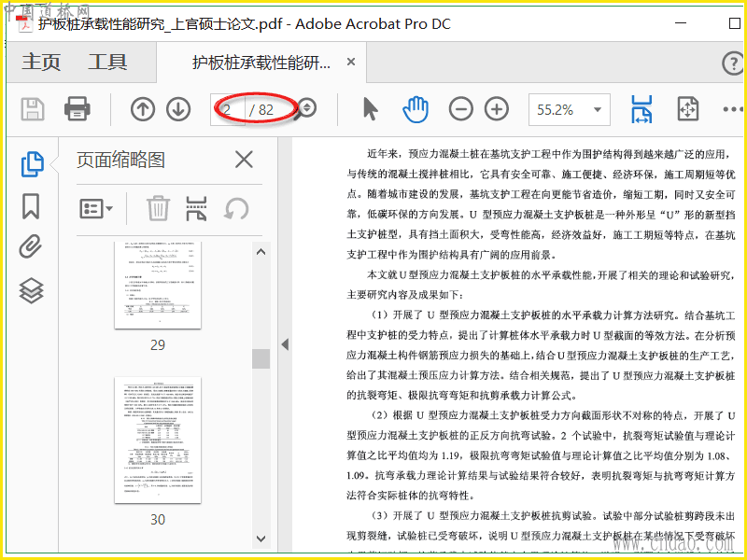Image resolution: width=747 pixels, height=560 pixels.
Task: Go to next page arrow
Action: [178, 109]
